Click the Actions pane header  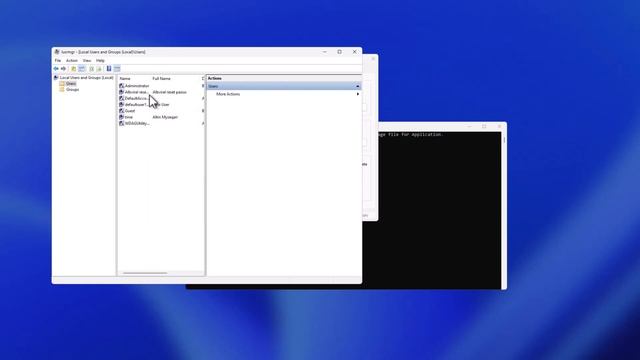[x=284, y=78]
